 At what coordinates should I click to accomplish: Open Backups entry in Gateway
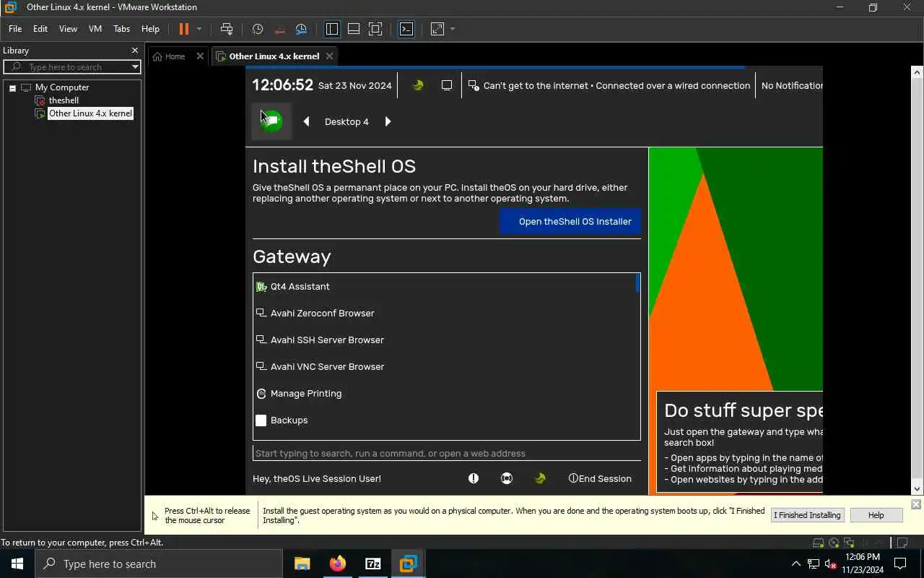point(445,420)
